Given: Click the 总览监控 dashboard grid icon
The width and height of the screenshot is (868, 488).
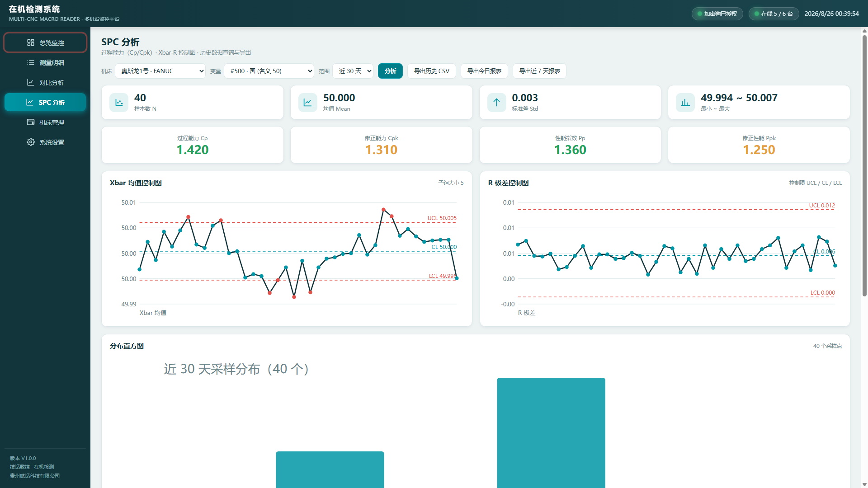Looking at the screenshot, I should coord(31,42).
